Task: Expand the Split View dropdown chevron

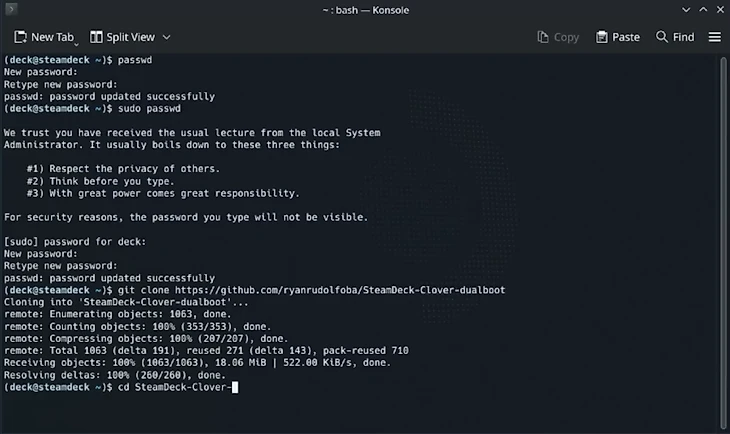Action: click(166, 37)
